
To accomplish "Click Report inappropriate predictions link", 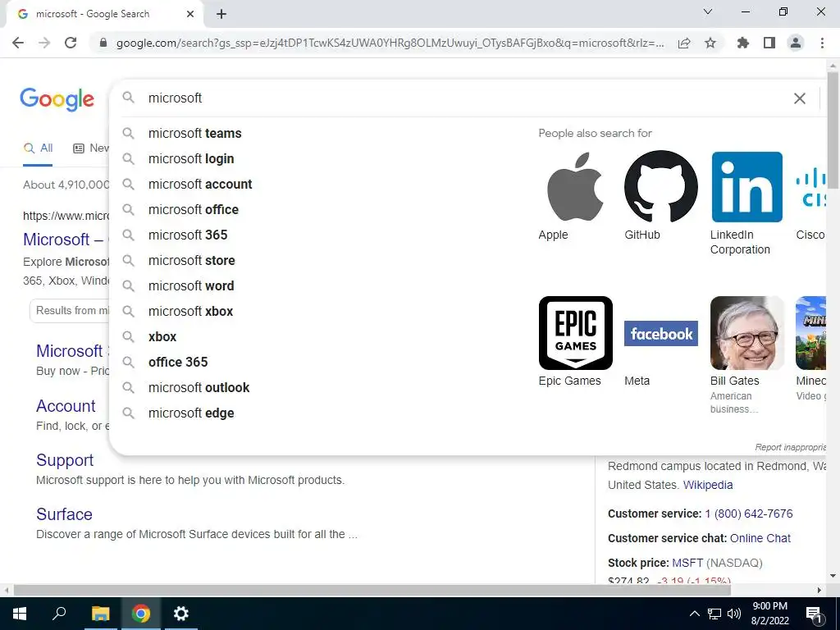I will 790,447.
